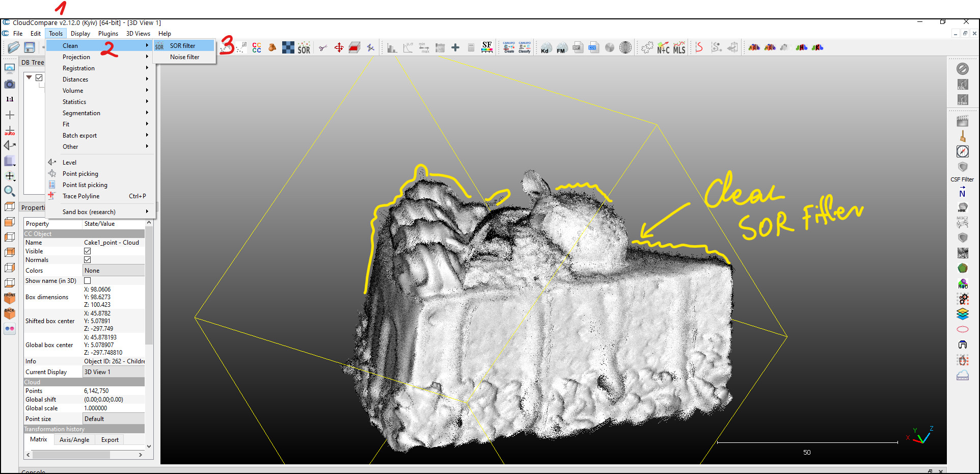Click the N+C normals and curvature icon
Screen dimensions: 980x474
click(663, 48)
